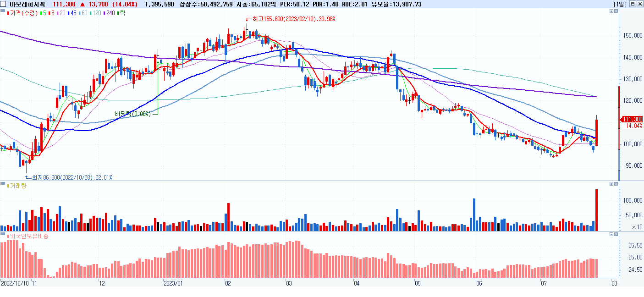
Task: Click the red 111,300 current price tag
Action: coord(632,119)
